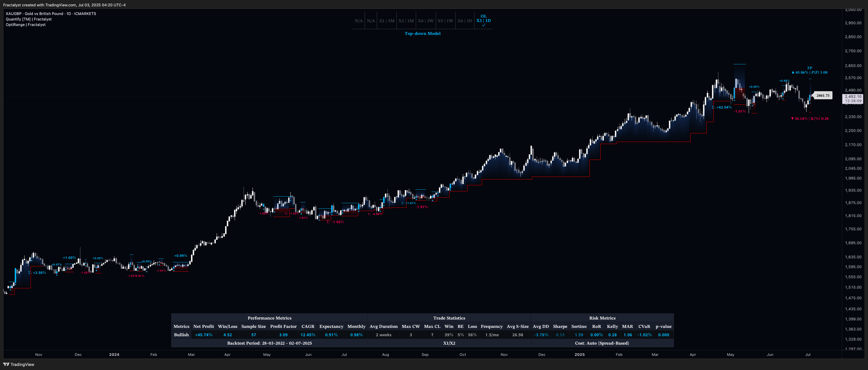The height and width of the screenshot is (370, 868).
Task: Click the p-value 0.000 cell
Action: (663, 335)
